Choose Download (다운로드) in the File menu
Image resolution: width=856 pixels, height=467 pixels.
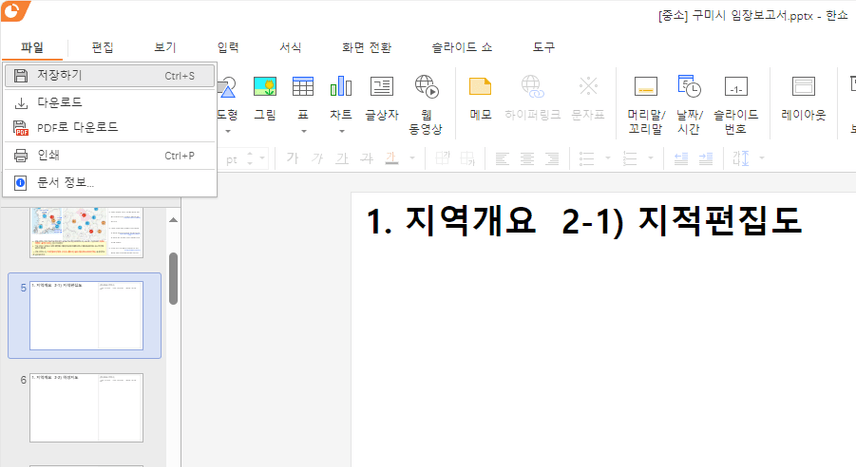click(109, 102)
